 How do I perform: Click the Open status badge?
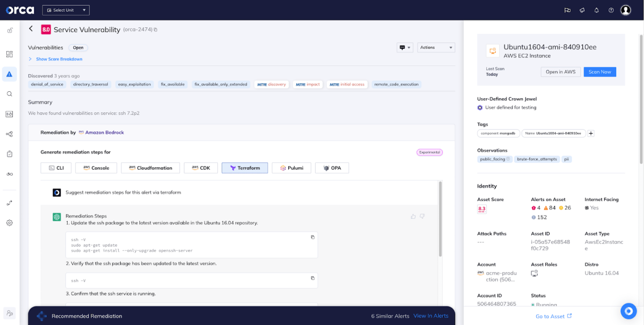pyautogui.click(x=78, y=48)
